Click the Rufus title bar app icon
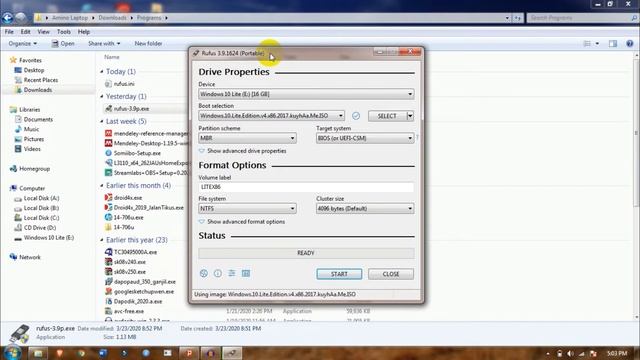640x360 pixels. click(196, 53)
